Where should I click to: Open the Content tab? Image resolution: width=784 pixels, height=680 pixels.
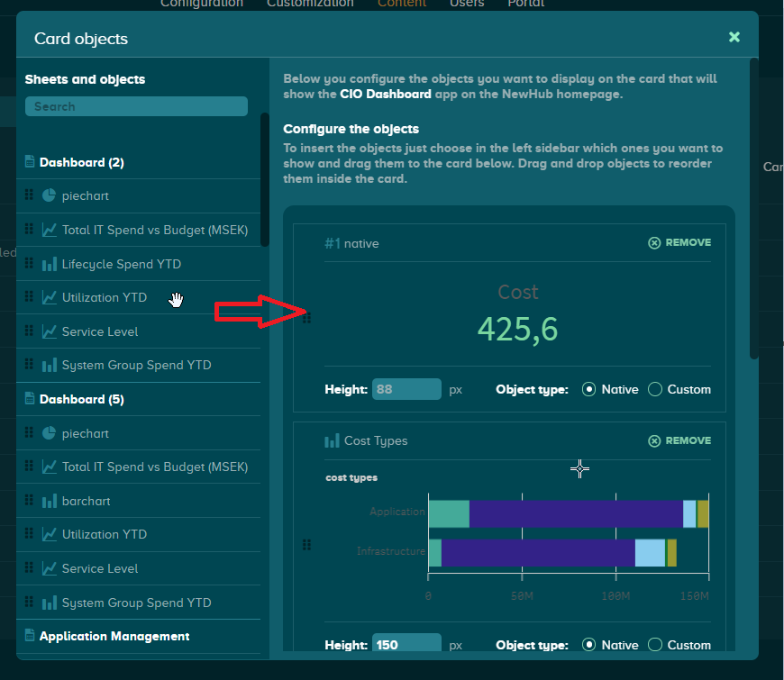[402, 4]
